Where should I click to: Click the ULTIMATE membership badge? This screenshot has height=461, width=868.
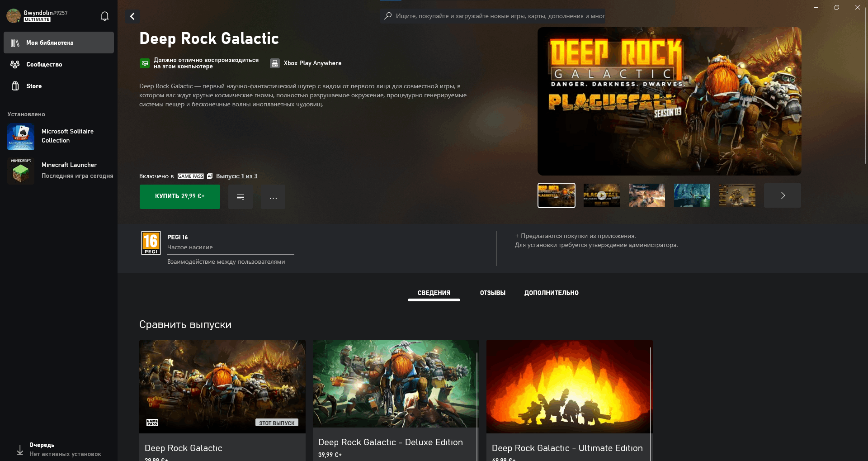[37, 19]
